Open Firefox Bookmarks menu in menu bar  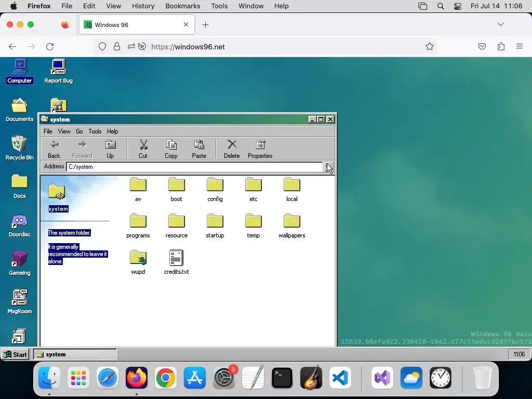tap(182, 6)
